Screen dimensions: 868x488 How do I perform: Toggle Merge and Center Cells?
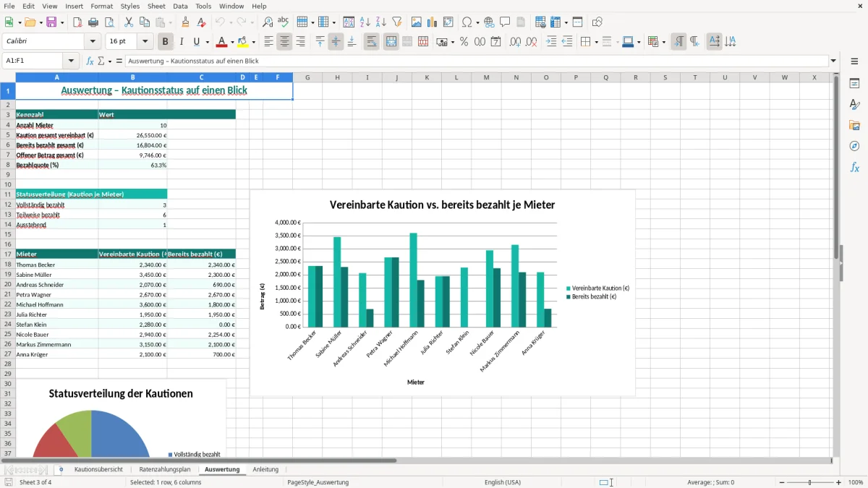click(391, 42)
